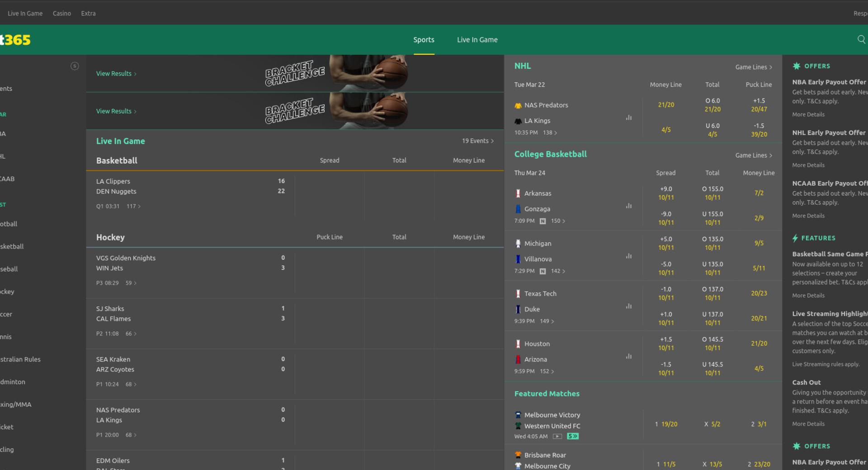Click the second View Results link
Viewport: 868px width, 470px height.
[116, 111]
